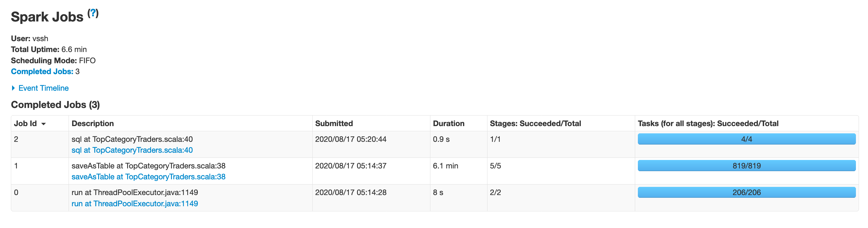The height and width of the screenshot is (228, 868).
Task: Click the 4/4 tasks progress bar
Action: pyautogui.click(x=747, y=139)
